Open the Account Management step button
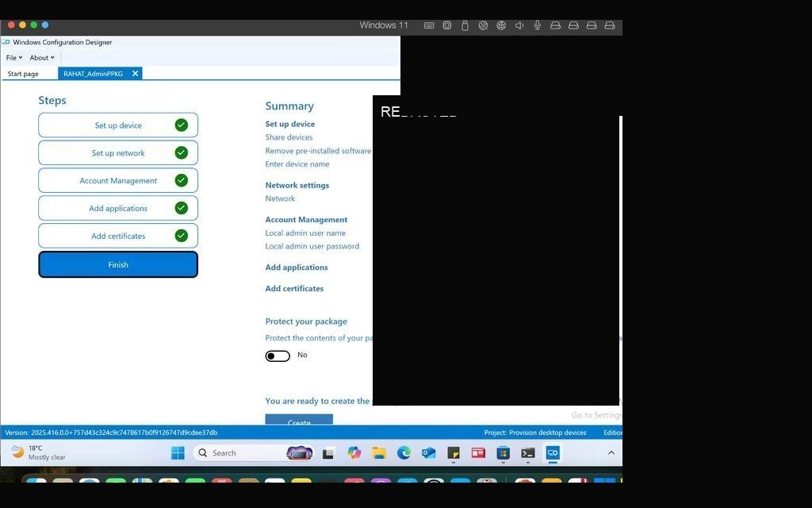The image size is (812, 508). [118, 180]
